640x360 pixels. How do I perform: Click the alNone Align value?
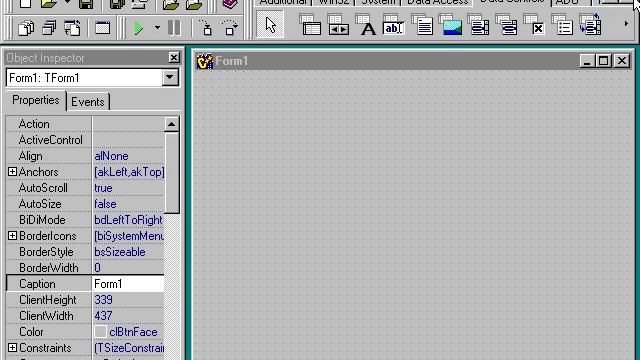111,156
